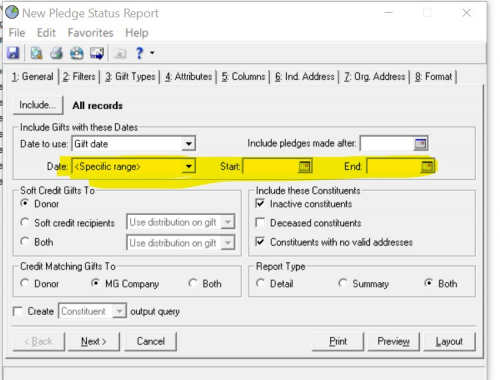500x380 pixels.
Task: Select Both under Credit Matching Gifts To
Action: pyautogui.click(x=193, y=283)
